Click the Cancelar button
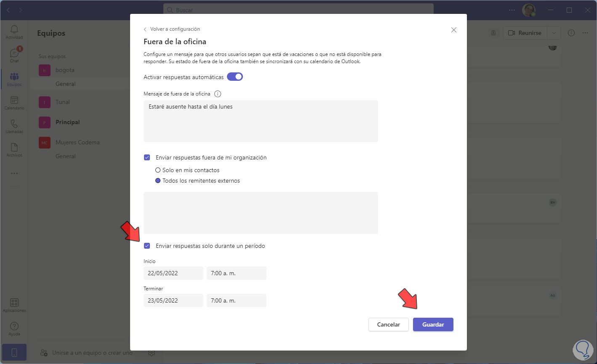The width and height of the screenshot is (597, 364). tap(388, 324)
